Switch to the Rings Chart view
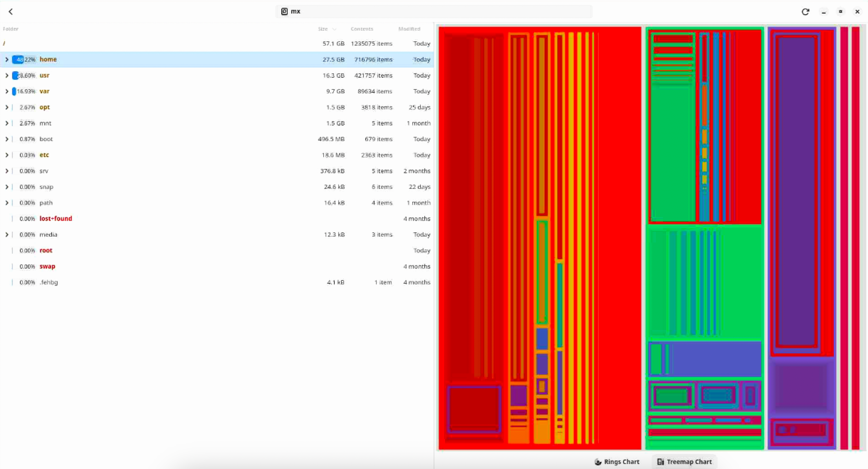This screenshot has width=868, height=469. click(617, 462)
